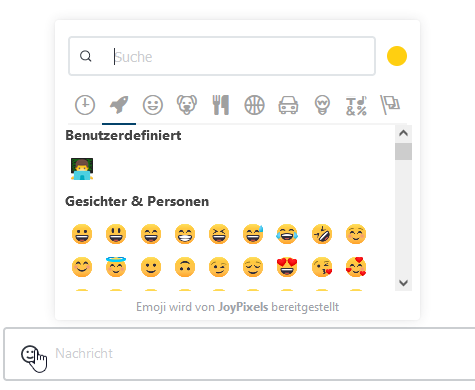Select the basketball activities category
The height and width of the screenshot is (390, 475).
(254, 105)
